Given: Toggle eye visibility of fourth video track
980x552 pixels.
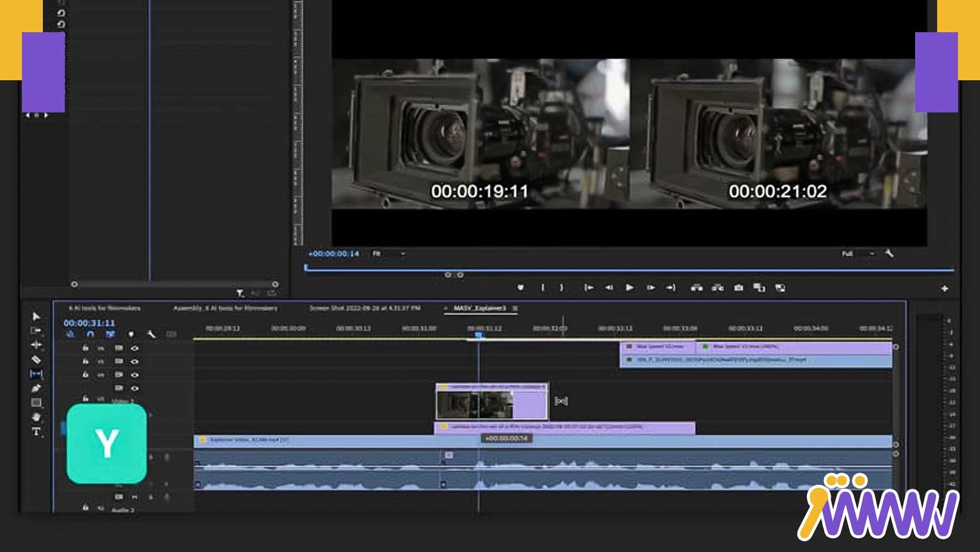Looking at the screenshot, I should point(134,389).
